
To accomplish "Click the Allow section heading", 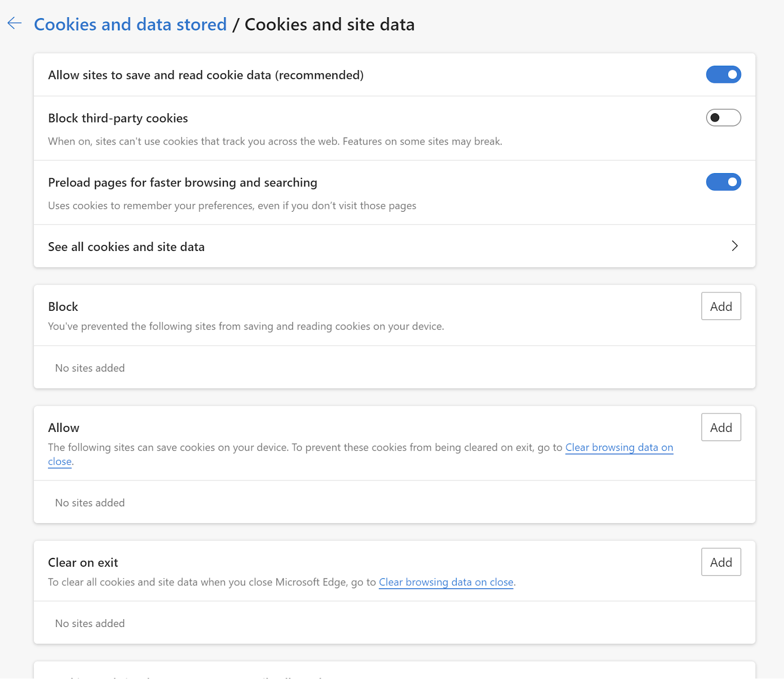I will [63, 427].
